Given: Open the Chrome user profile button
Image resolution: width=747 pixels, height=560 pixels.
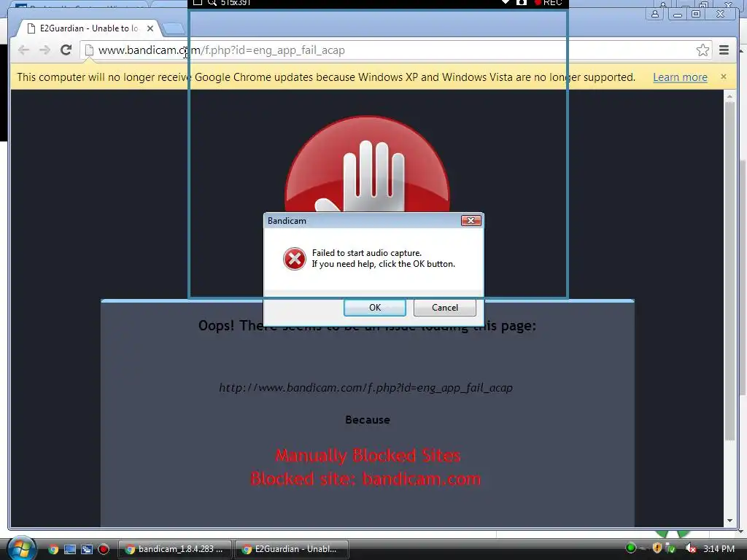Looking at the screenshot, I should pyautogui.click(x=655, y=14).
